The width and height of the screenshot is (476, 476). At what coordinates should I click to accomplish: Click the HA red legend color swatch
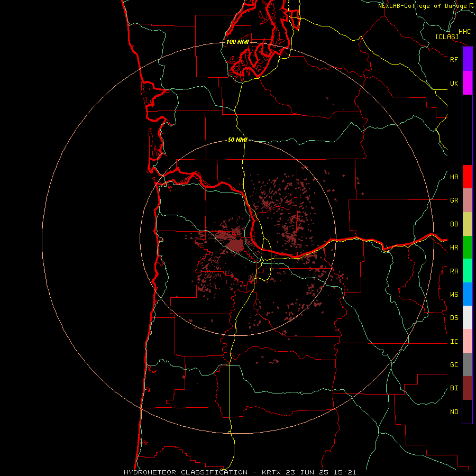click(467, 177)
